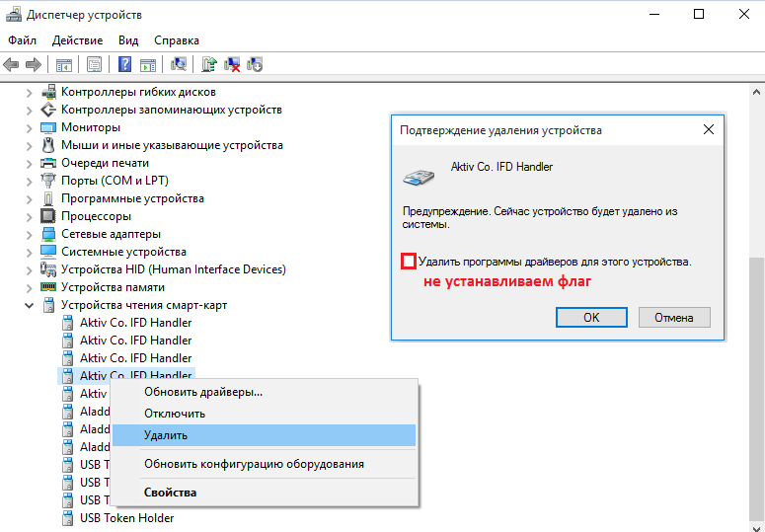
Task: Click the blue Help question mark icon
Action: 125,65
